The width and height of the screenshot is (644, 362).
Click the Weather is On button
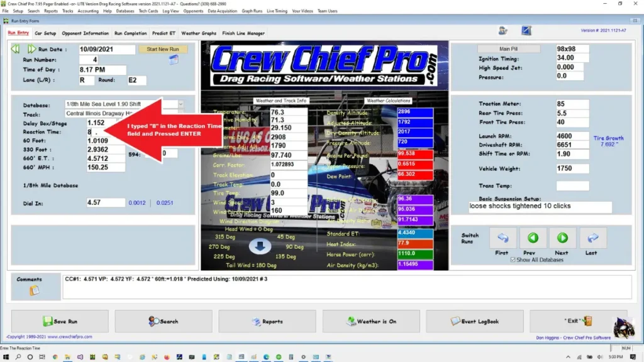[x=371, y=321]
